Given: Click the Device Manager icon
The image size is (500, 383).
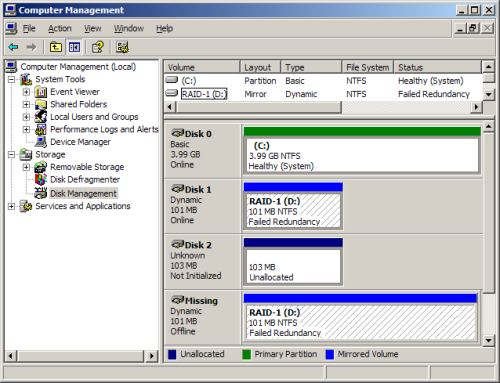Looking at the screenshot, I should coord(41,142).
